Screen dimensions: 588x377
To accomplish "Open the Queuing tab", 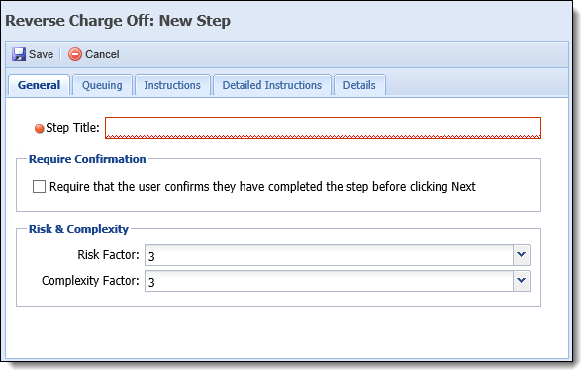I will [x=102, y=85].
